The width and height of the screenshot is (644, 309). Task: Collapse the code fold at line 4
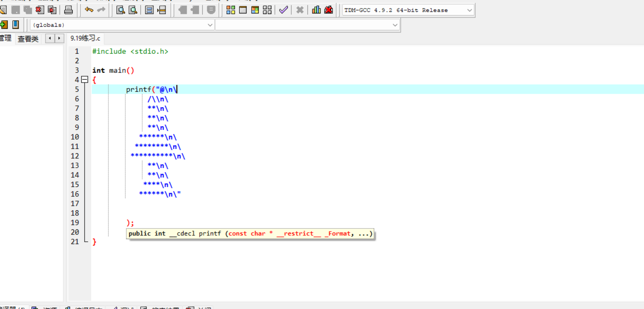[85, 80]
